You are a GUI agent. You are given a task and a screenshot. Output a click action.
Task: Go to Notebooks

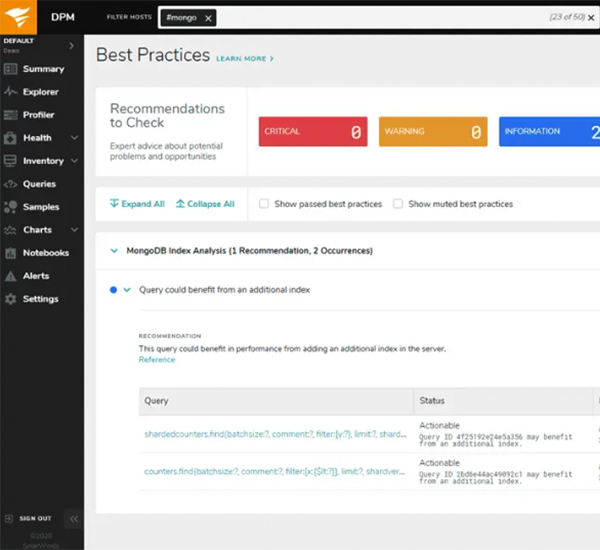click(46, 253)
